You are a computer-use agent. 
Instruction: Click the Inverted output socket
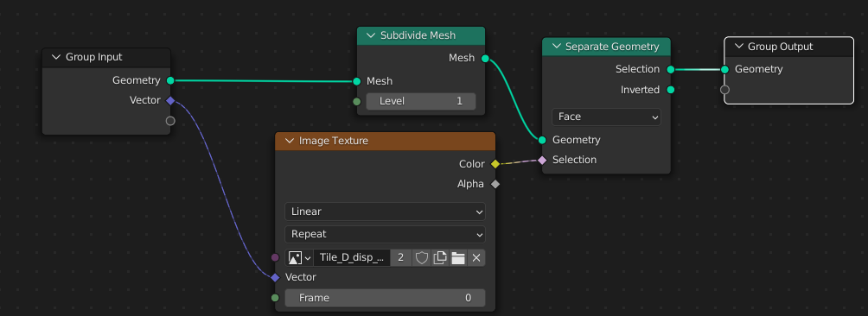click(x=670, y=90)
